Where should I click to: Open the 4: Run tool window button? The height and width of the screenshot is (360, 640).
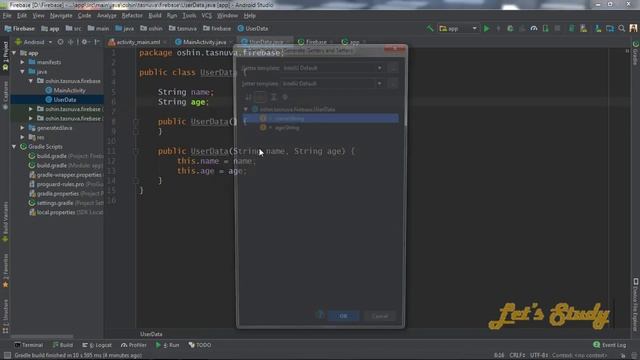coord(167,345)
